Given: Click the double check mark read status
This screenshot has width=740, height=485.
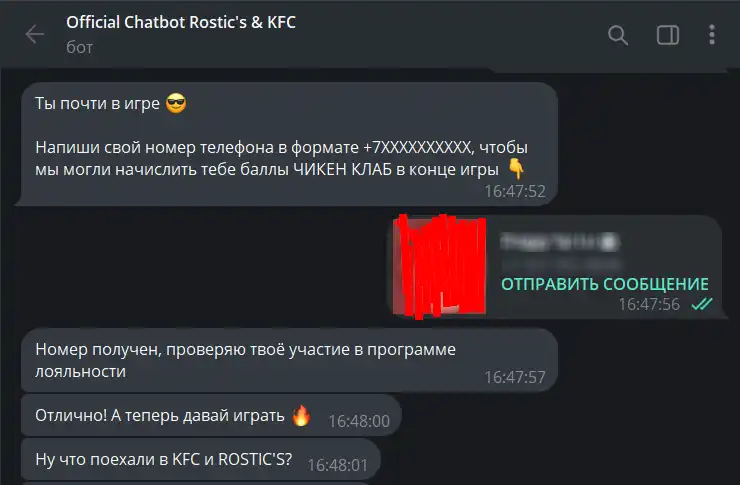Looking at the screenshot, I should click(702, 304).
